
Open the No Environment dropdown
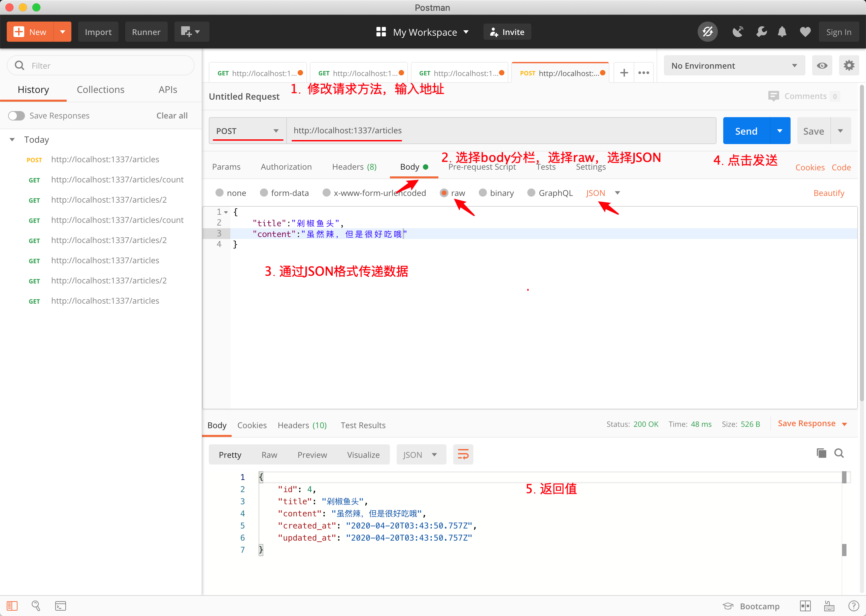coord(734,66)
